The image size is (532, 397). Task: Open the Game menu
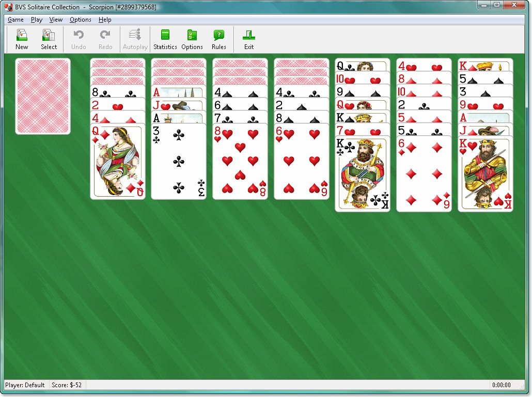point(15,20)
